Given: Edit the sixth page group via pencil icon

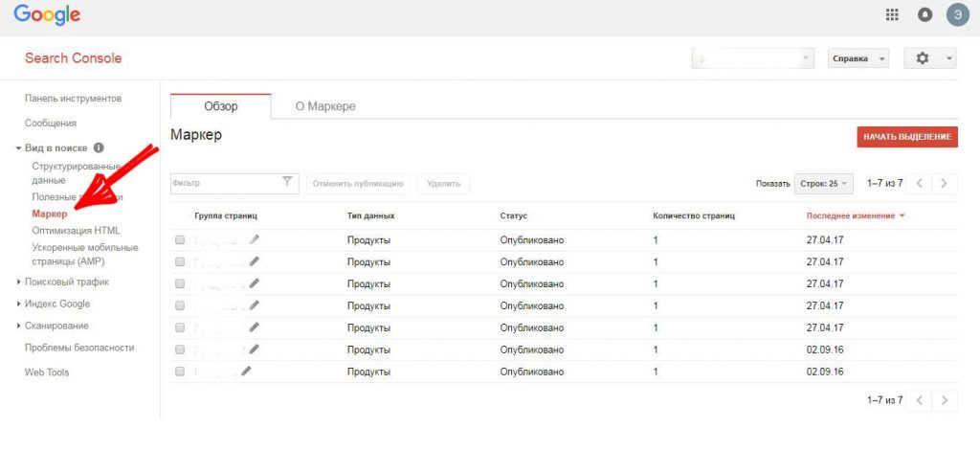Looking at the screenshot, I should point(254,350).
